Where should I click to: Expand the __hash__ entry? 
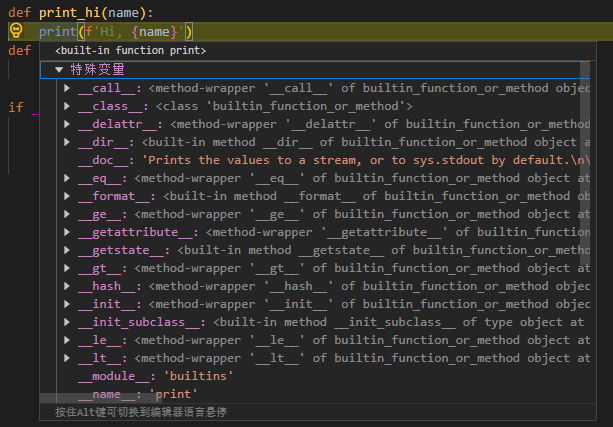click(67, 286)
